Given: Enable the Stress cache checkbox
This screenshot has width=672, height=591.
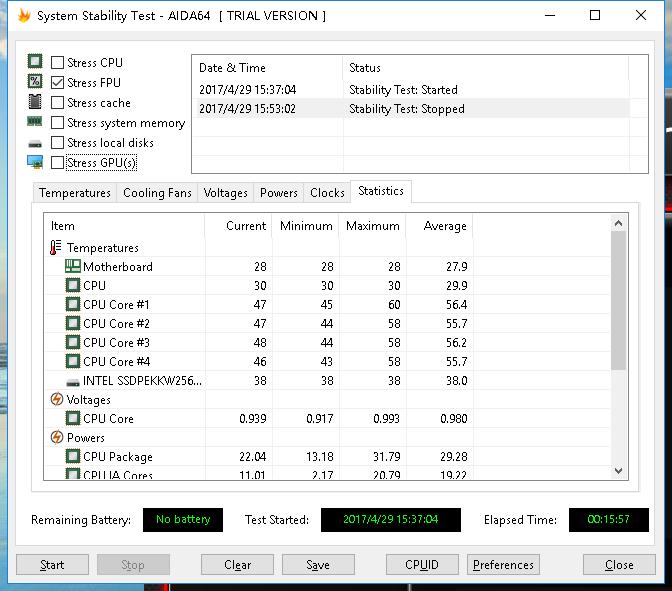Looking at the screenshot, I should click(57, 102).
